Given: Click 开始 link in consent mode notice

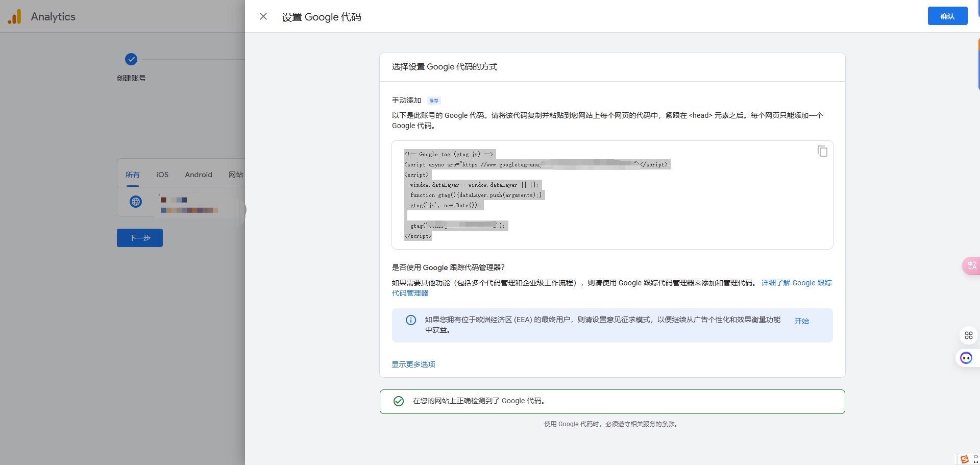Looking at the screenshot, I should point(801,321).
